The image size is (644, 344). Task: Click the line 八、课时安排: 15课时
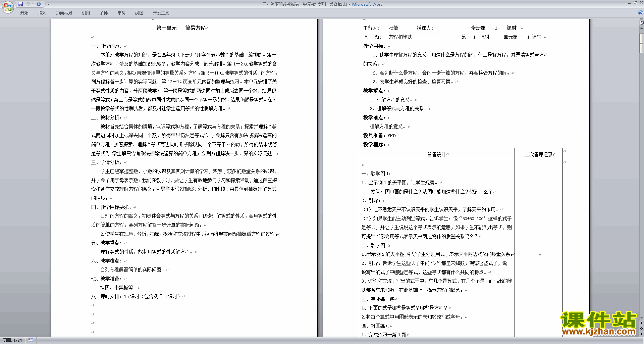tap(136, 297)
